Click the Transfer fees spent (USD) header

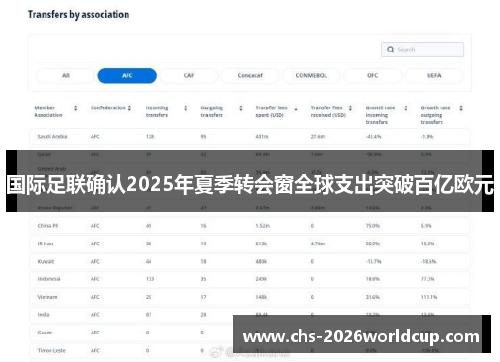pyautogui.click(x=271, y=111)
